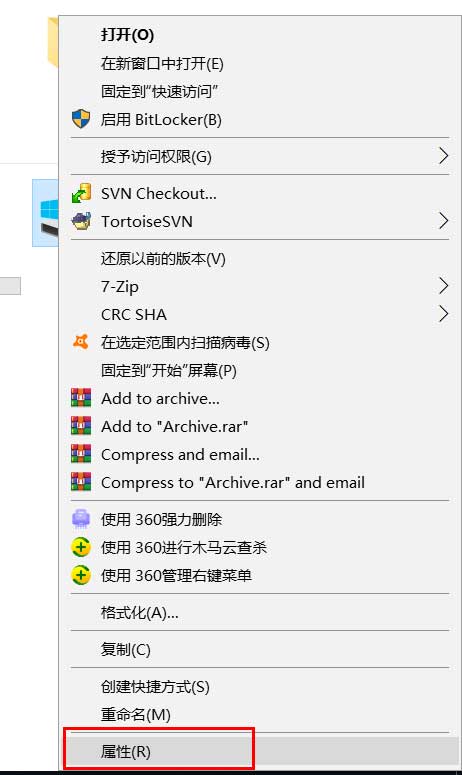Image resolution: width=462 pixels, height=775 pixels.
Task: Click the TortoiseSVN turtle icon
Action: [x=81, y=221]
